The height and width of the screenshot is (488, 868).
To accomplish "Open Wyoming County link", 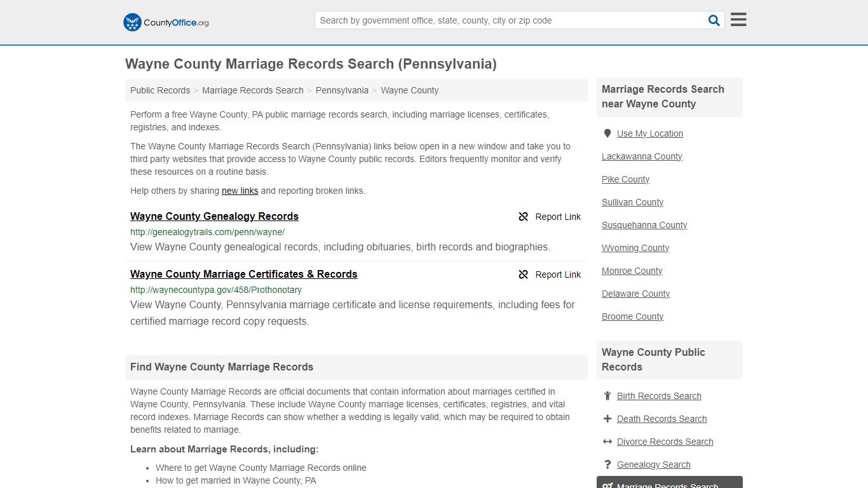I will click(635, 248).
